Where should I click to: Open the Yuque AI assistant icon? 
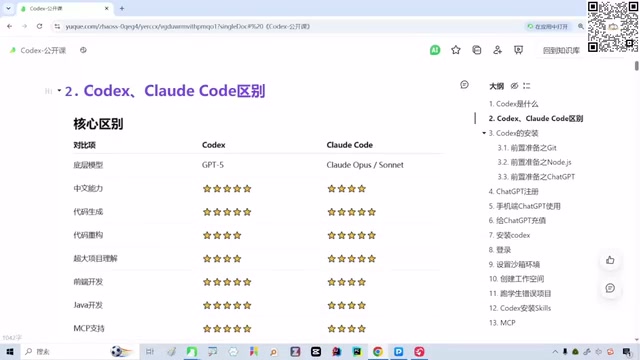pos(435,50)
